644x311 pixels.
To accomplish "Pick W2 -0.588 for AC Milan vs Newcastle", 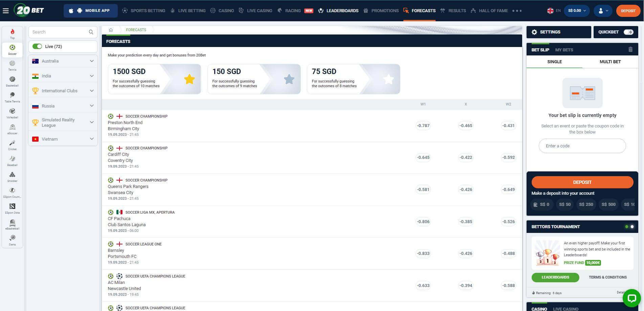I will tap(508, 286).
